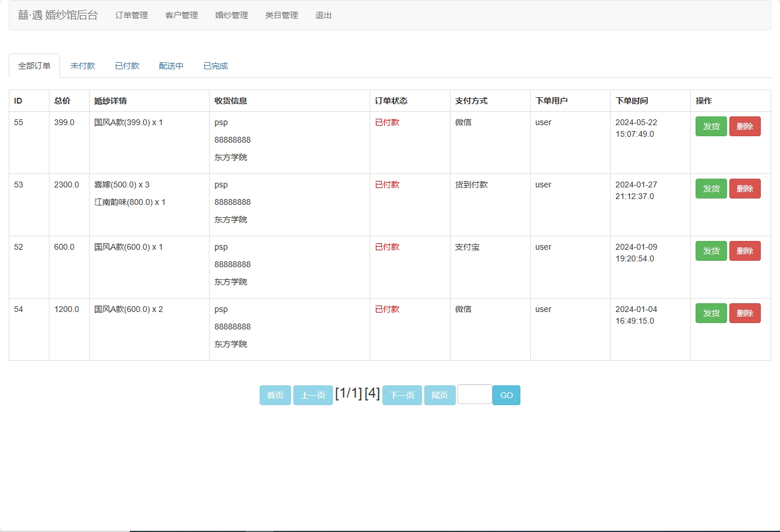Open 类目管理 in the navbar

point(282,16)
